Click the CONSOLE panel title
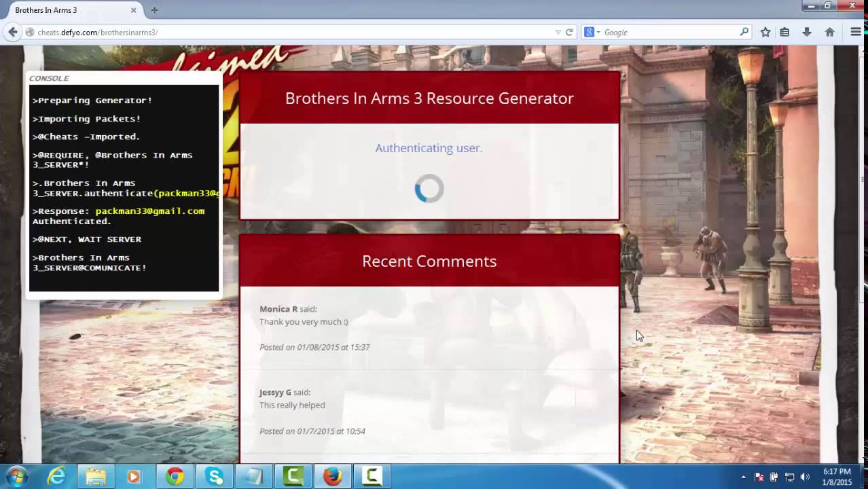 49,78
